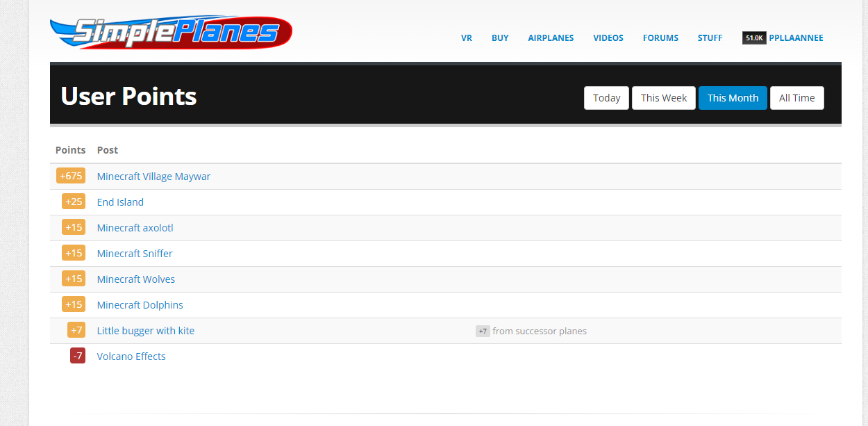Open the VR menu item
The height and width of the screenshot is (426, 868).
(x=467, y=38)
